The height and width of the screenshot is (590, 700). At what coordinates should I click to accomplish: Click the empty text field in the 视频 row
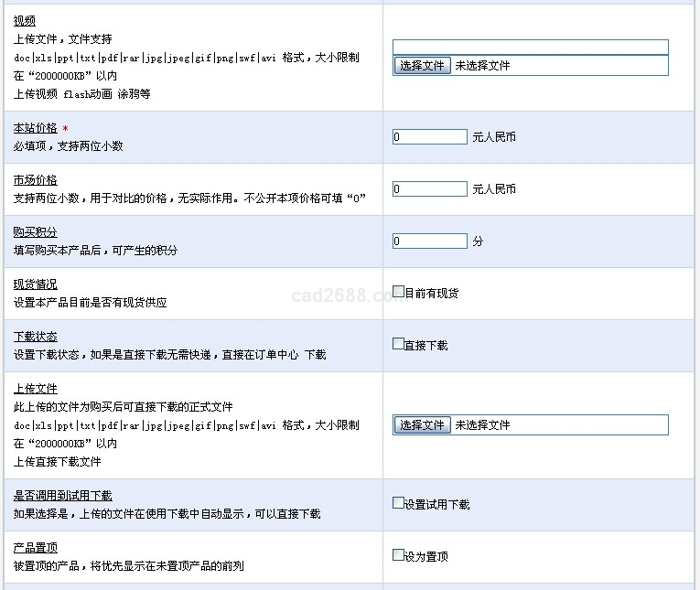530,48
